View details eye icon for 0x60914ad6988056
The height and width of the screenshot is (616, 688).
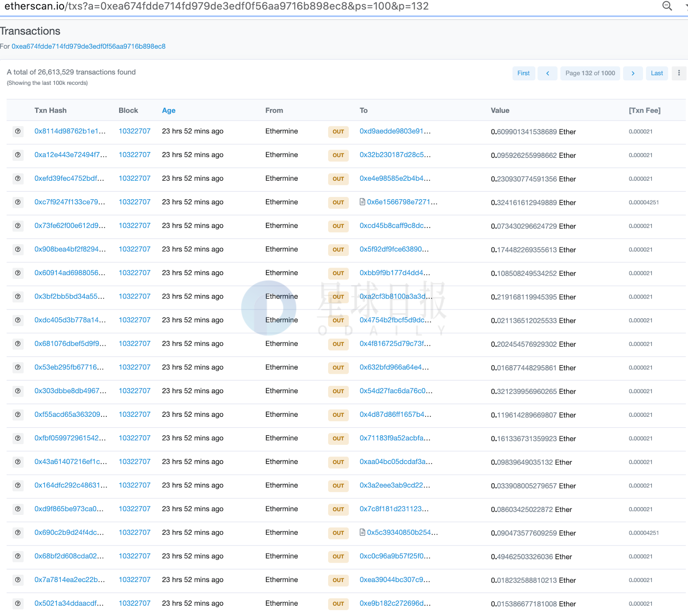point(18,273)
